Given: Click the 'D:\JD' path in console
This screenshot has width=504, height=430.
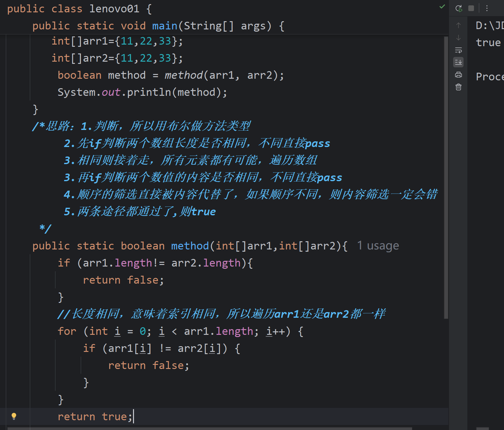Looking at the screenshot, I should (490, 25).
